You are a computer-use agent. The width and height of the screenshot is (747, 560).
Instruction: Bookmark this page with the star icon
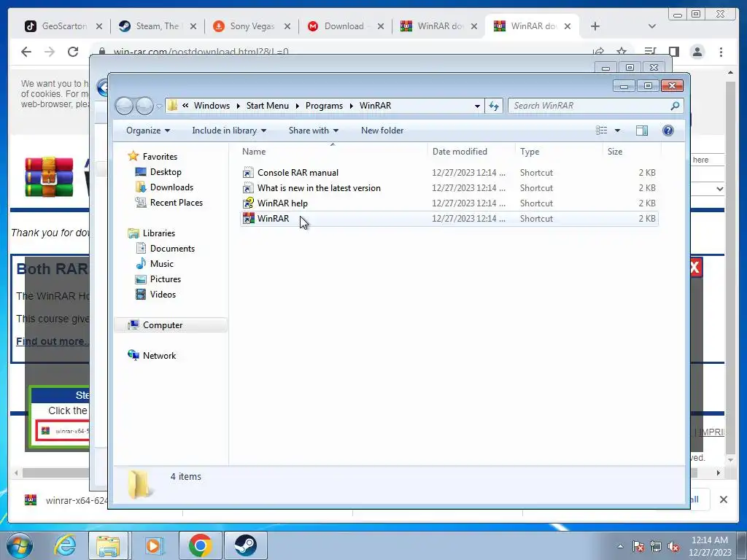tap(622, 51)
